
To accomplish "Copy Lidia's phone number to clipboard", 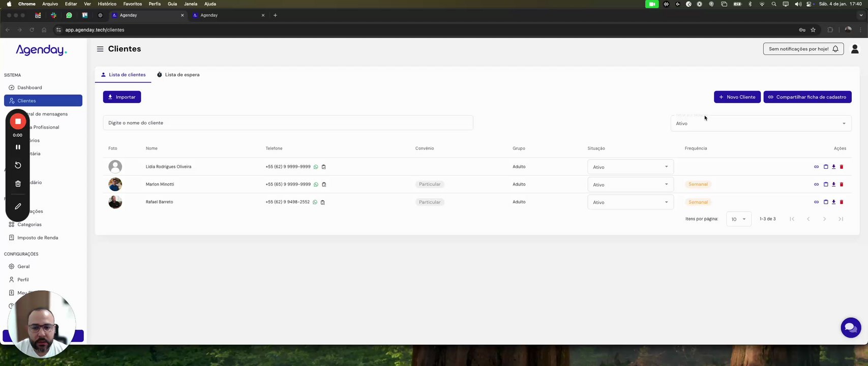I will tap(323, 167).
